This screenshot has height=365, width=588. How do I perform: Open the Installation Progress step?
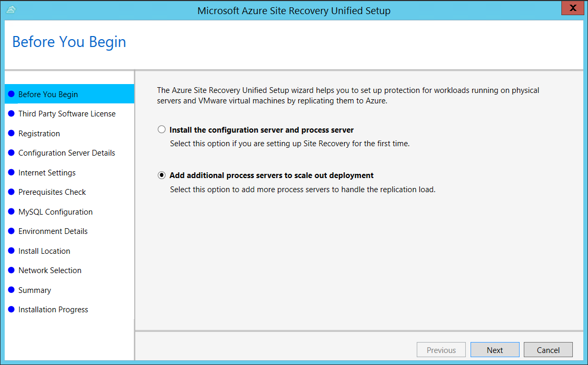53,310
